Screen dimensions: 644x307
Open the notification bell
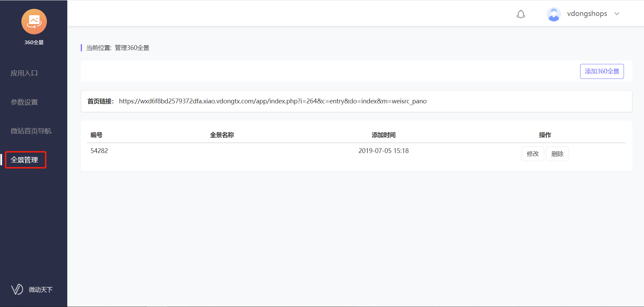coord(521,14)
